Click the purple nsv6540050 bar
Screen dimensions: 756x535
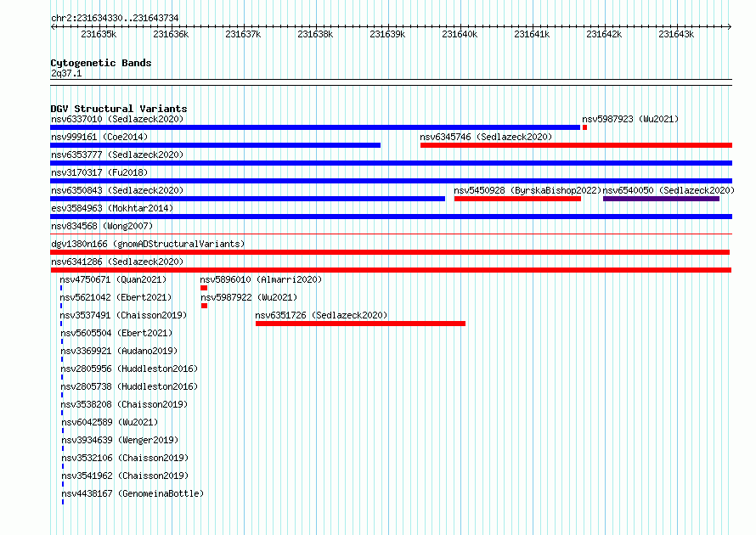[x=661, y=199]
